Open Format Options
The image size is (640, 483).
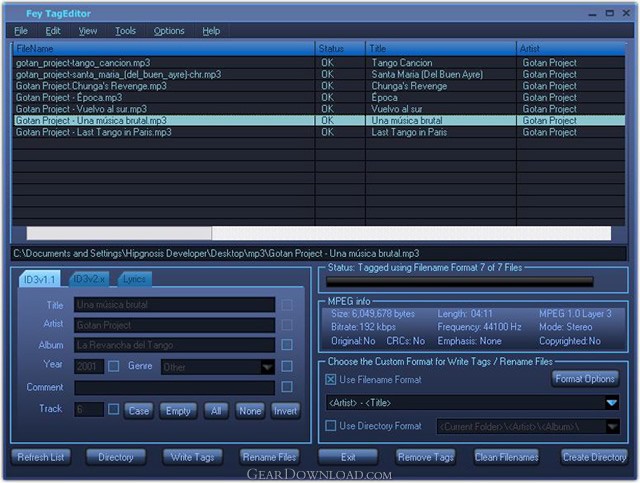tap(584, 379)
